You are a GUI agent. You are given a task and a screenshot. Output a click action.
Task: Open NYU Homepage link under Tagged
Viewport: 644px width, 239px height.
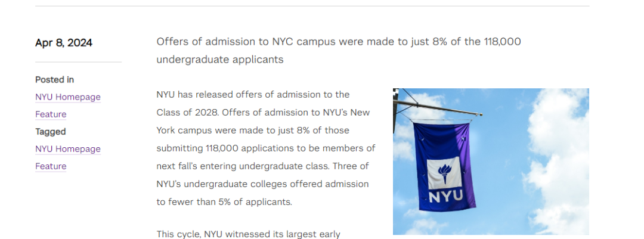(68, 149)
